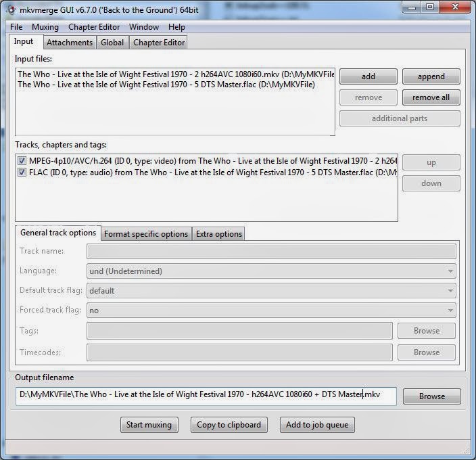Click Browse for output filename

click(431, 396)
